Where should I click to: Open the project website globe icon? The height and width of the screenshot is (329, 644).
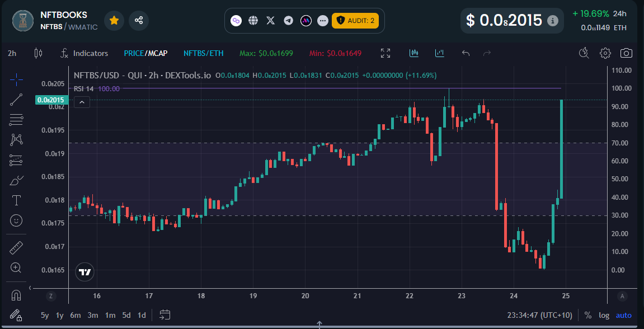(253, 21)
